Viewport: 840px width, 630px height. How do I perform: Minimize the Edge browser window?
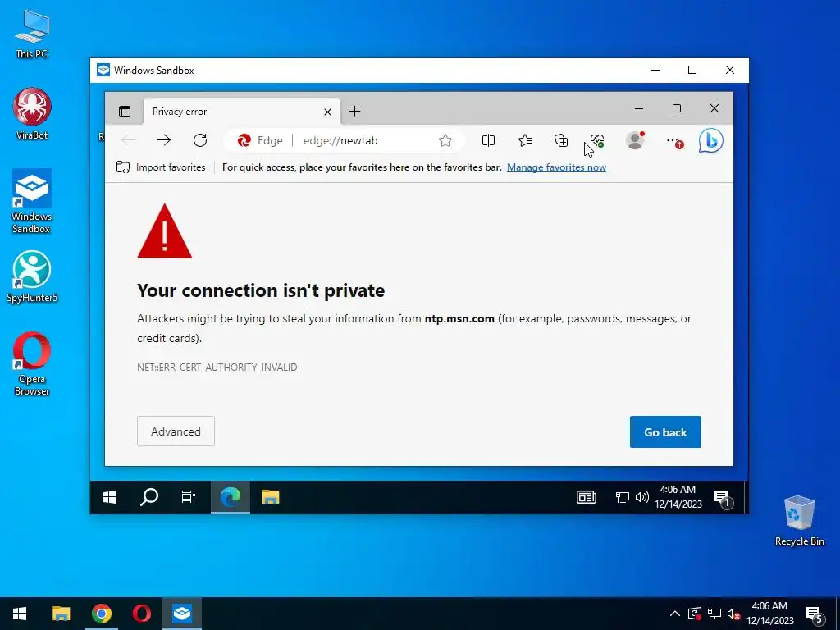638,109
